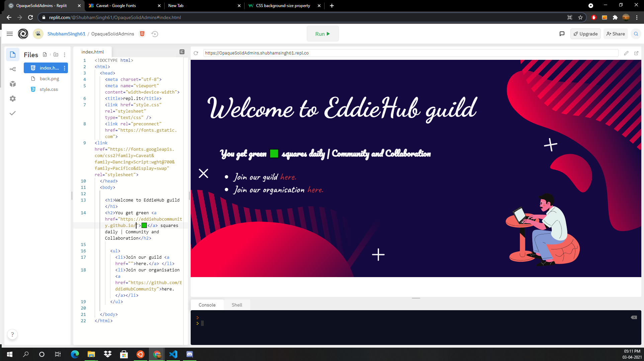Open options for index.html via its three dots

click(x=65, y=68)
